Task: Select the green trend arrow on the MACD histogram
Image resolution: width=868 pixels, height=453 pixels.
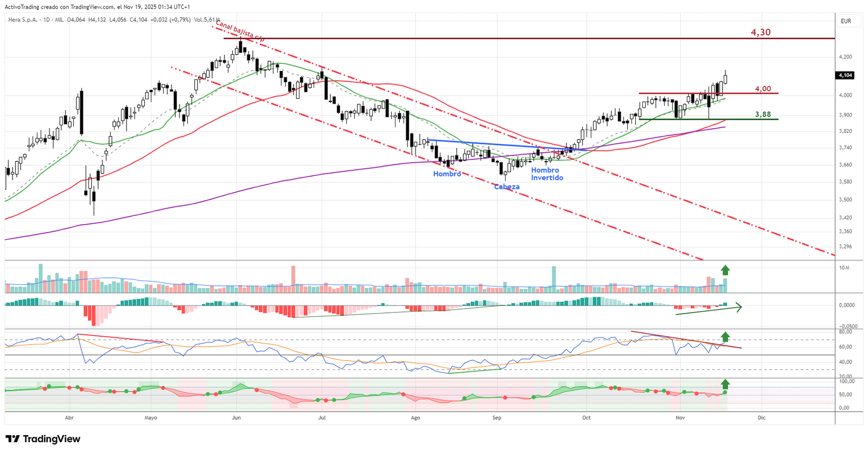Action: pyautogui.click(x=708, y=310)
